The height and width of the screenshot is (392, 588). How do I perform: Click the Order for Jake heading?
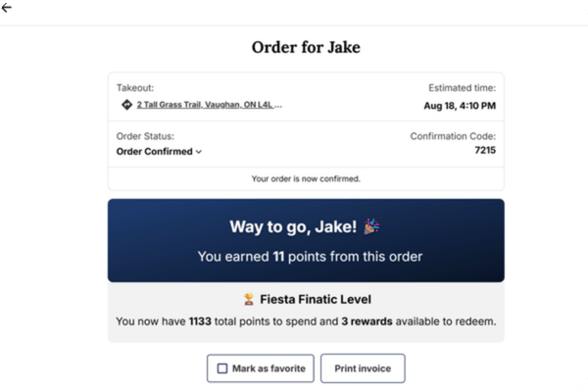(x=306, y=47)
